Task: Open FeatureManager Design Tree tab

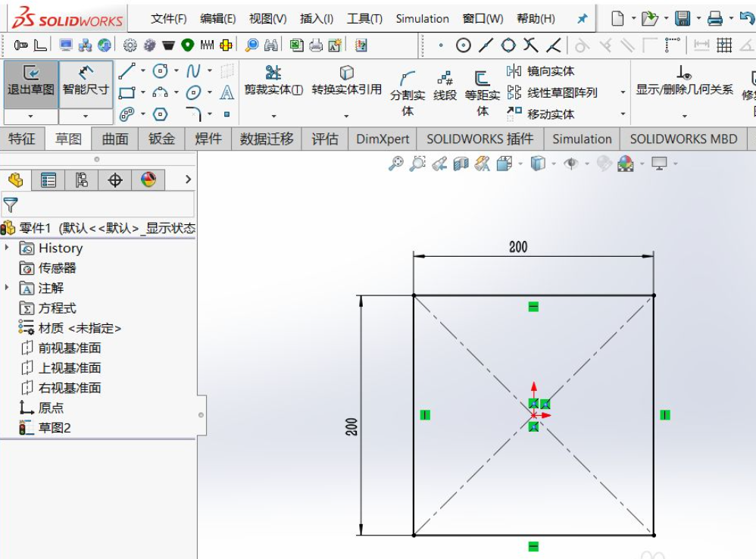Action: 15,180
